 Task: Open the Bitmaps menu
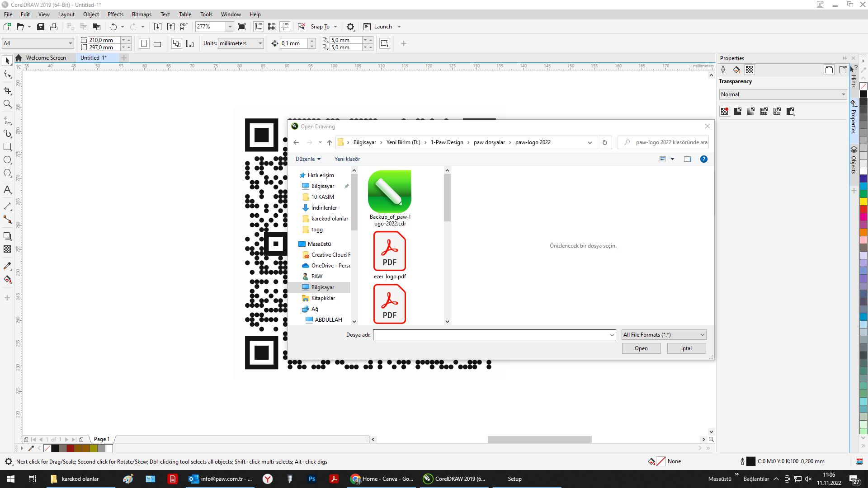click(142, 14)
